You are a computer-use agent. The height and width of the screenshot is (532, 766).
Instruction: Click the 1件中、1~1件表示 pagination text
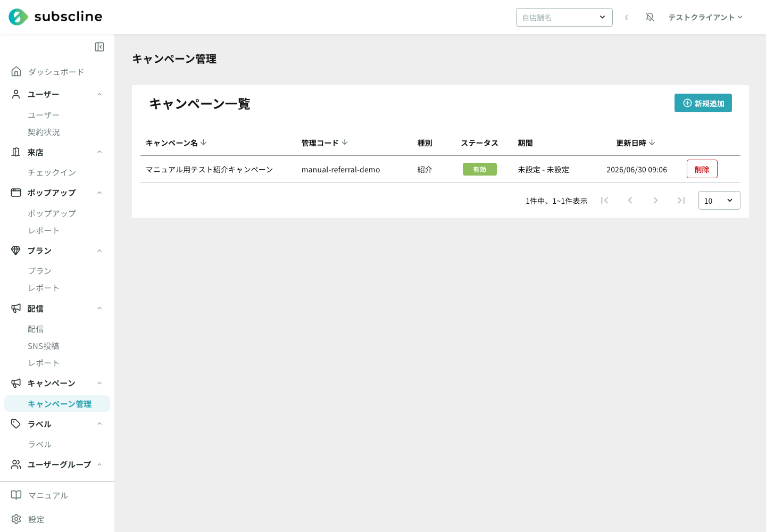[556, 201]
